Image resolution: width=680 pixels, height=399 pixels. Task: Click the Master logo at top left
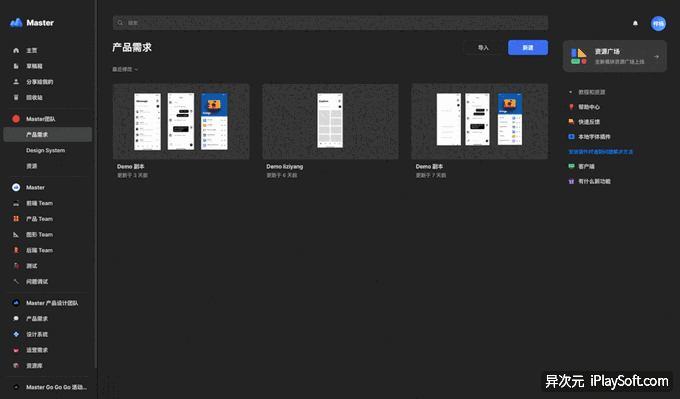point(16,23)
